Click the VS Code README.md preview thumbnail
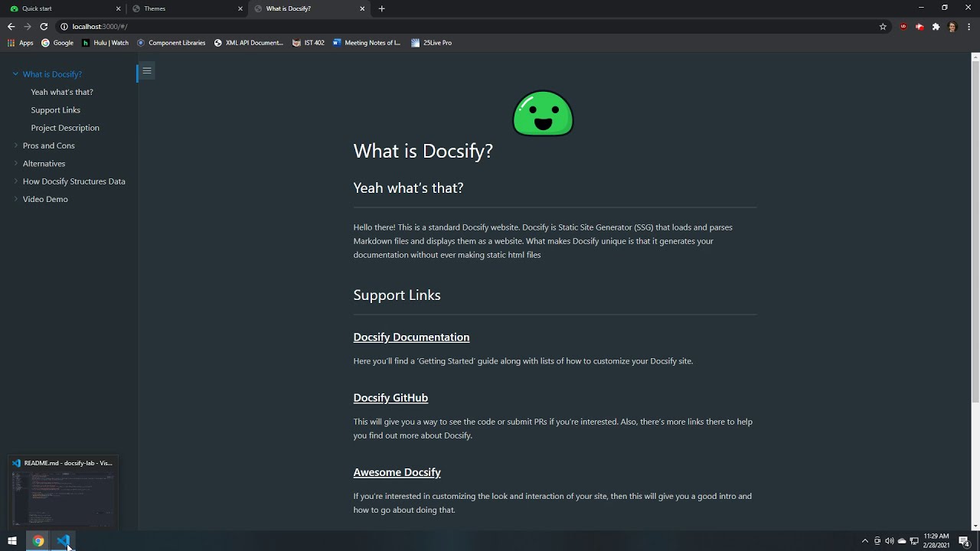This screenshot has width=980, height=551. 64,492
